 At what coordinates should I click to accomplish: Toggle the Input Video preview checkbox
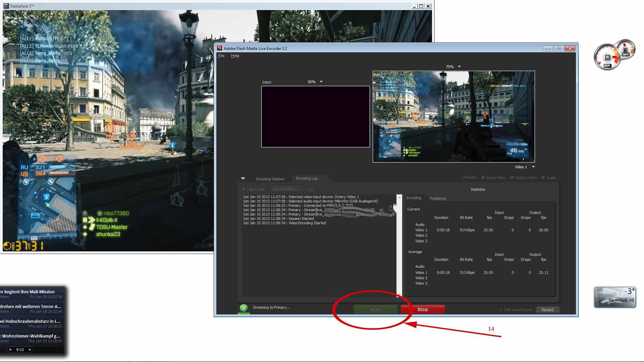click(x=483, y=178)
